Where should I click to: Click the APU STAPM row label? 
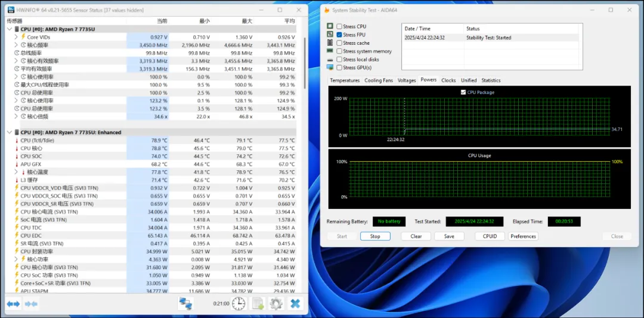tap(34, 291)
